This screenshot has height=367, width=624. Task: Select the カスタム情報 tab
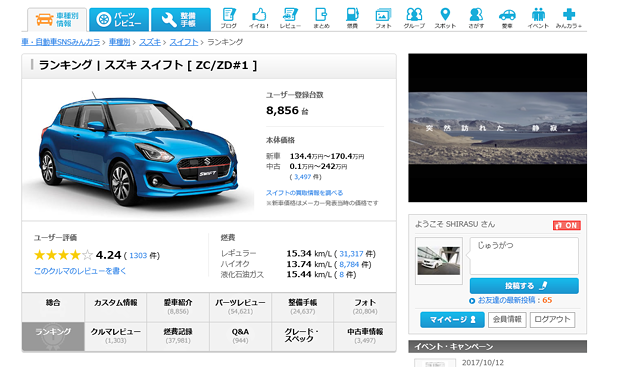[x=115, y=307]
